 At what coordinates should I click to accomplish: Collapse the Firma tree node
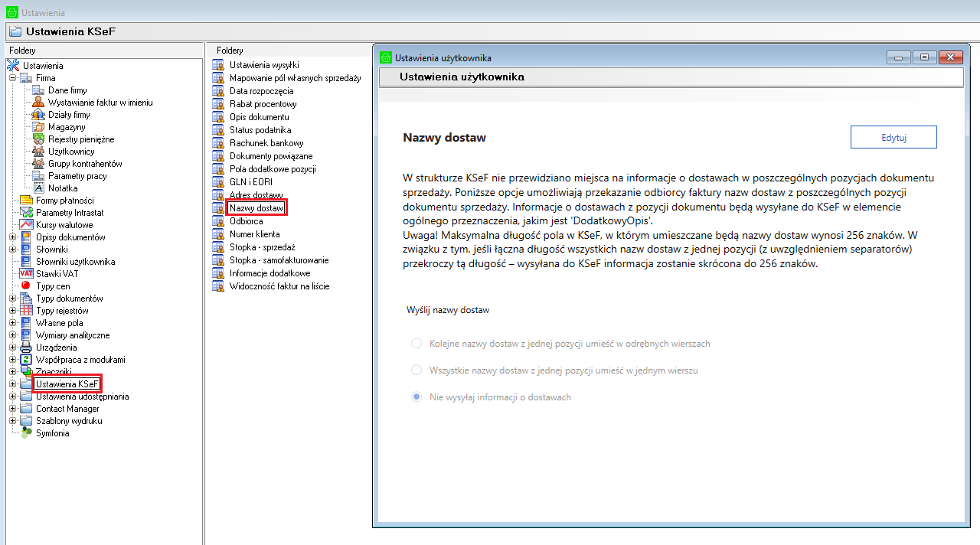[x=12, y=78]
